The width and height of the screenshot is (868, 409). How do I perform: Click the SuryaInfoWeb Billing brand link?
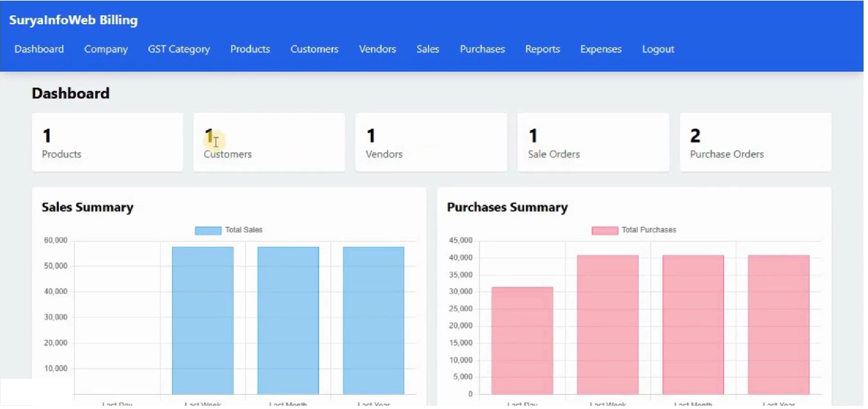[73, 20]
